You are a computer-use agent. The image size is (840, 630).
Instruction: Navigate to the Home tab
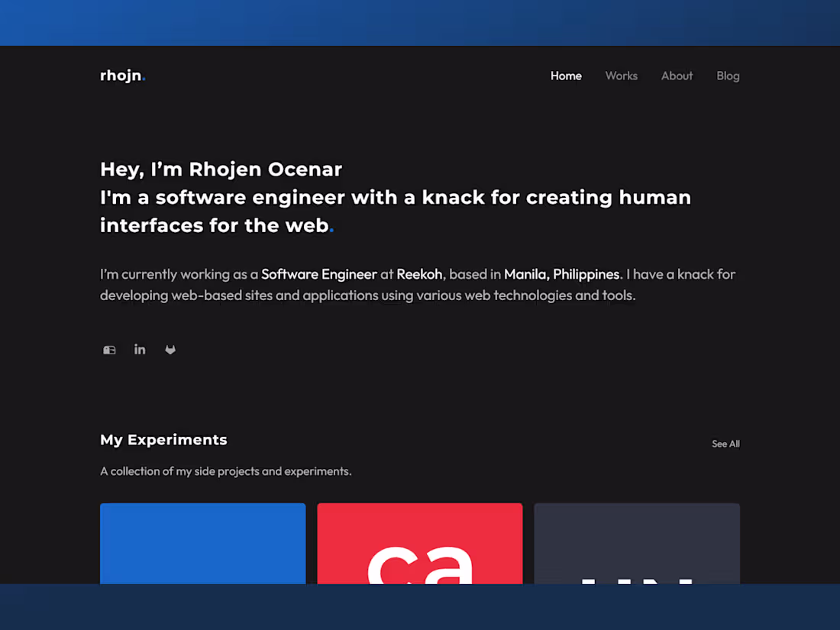point(566,76)
